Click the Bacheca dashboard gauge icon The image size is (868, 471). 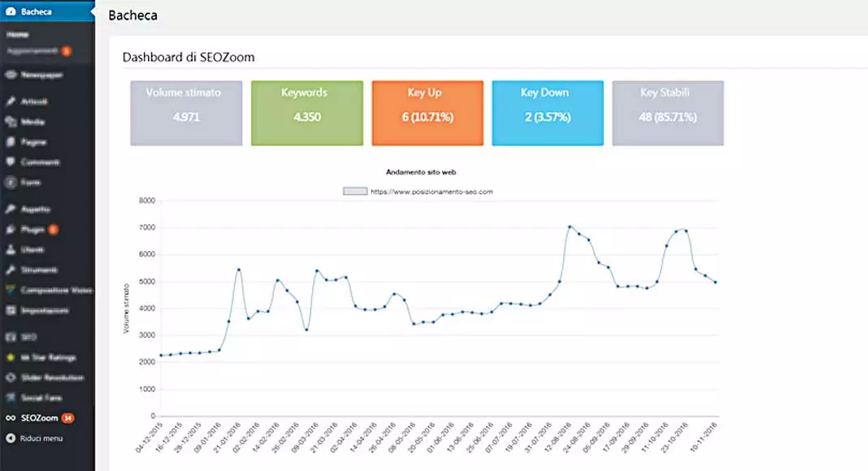11,11
